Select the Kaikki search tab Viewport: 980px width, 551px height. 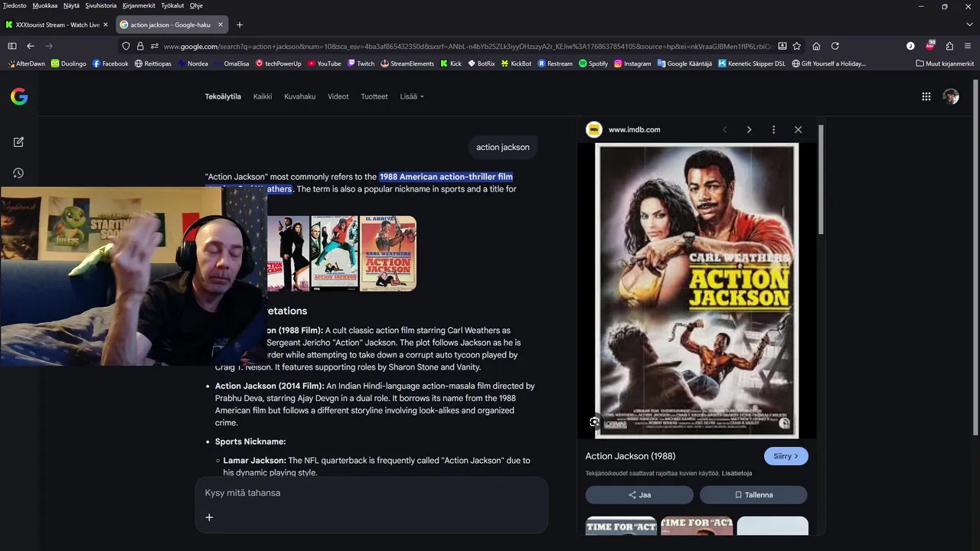(x=263, y=96)
